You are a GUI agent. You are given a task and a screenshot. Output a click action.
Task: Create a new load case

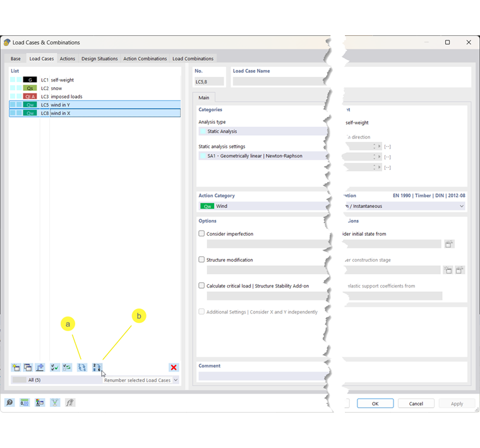pos(16,367)
